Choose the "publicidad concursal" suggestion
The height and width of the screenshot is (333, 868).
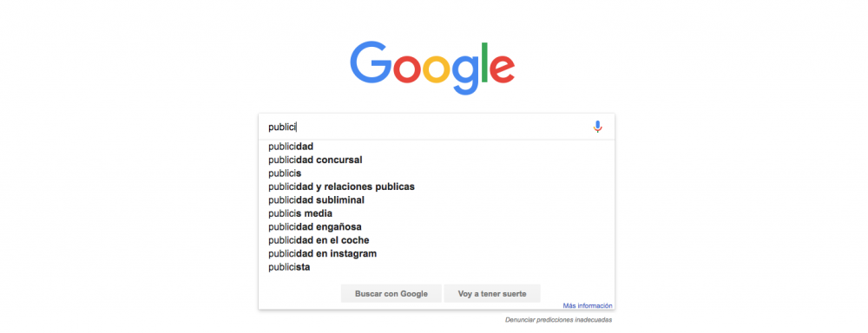click(x=437, y=160)
